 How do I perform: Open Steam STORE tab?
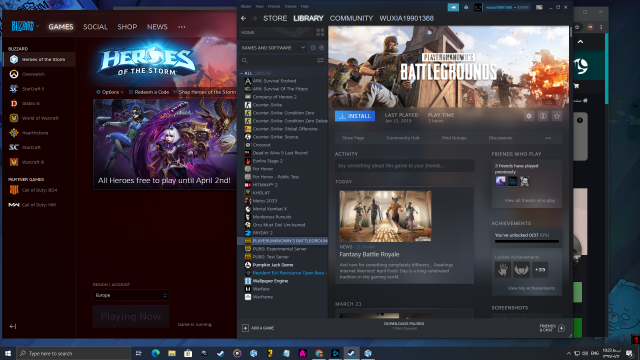coord(275,18)
